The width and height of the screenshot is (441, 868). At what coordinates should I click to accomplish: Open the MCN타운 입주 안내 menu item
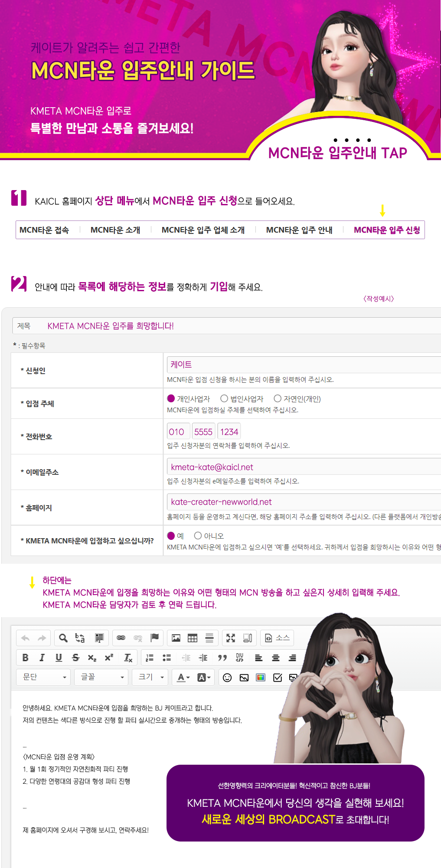299,230
